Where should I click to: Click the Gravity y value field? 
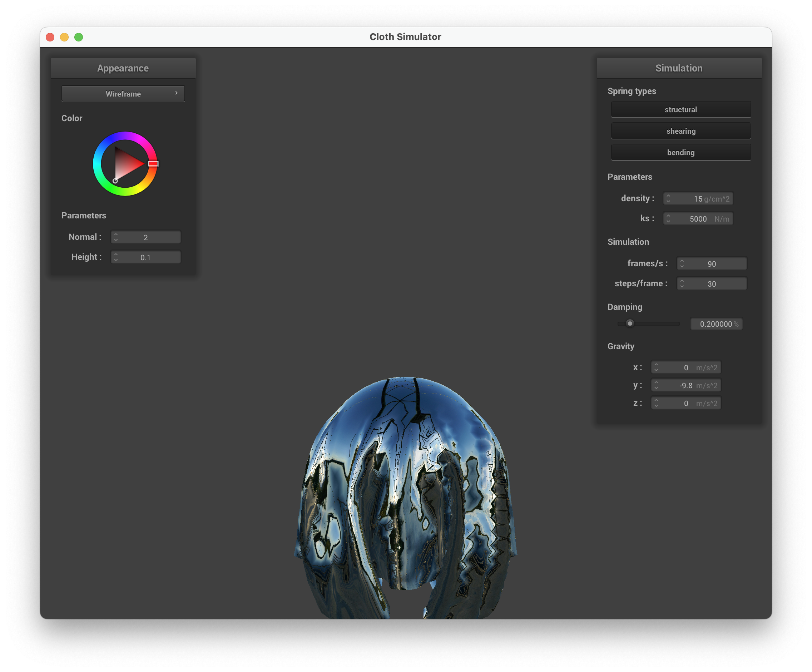coord(685,385)
